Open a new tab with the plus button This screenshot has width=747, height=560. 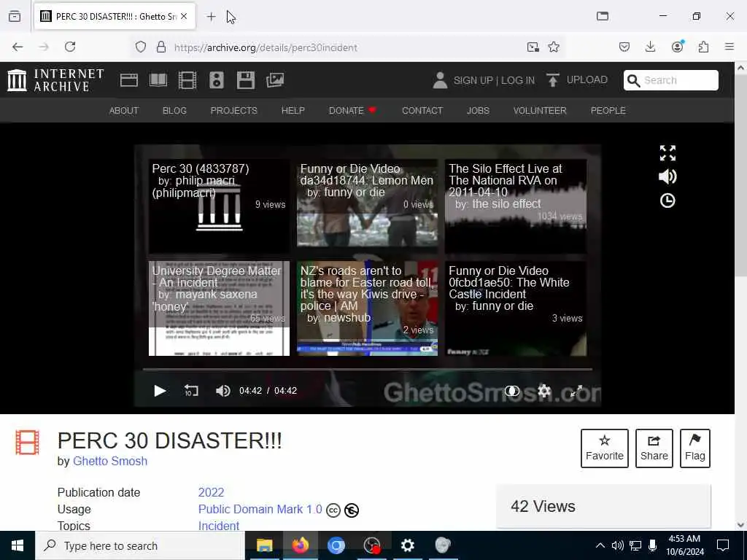point(211,17)
